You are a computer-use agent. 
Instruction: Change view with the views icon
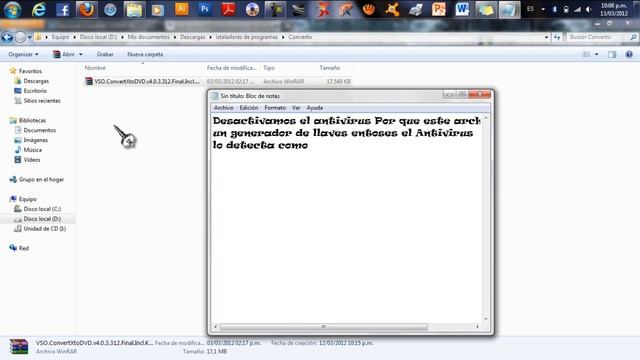587,54
